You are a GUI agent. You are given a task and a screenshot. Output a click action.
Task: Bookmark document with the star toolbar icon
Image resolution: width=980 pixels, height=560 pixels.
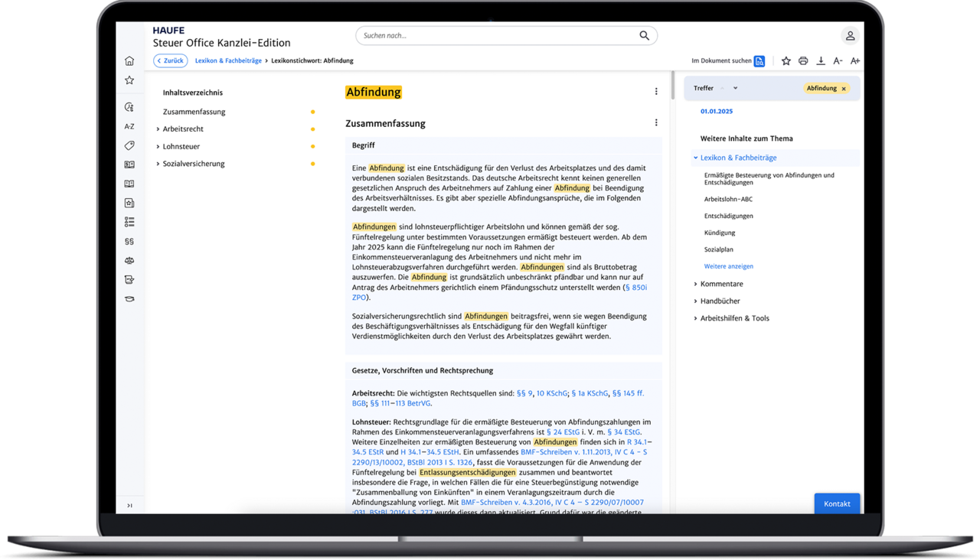coord(786,61)
